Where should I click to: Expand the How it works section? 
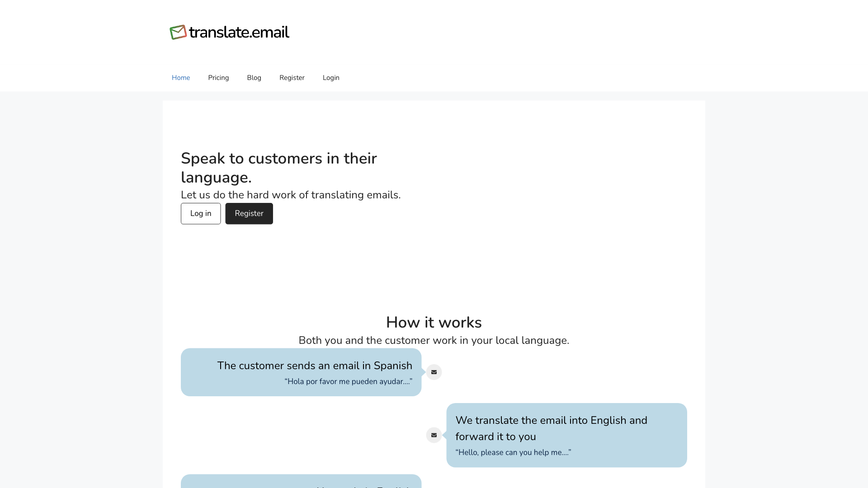(434, 322)
